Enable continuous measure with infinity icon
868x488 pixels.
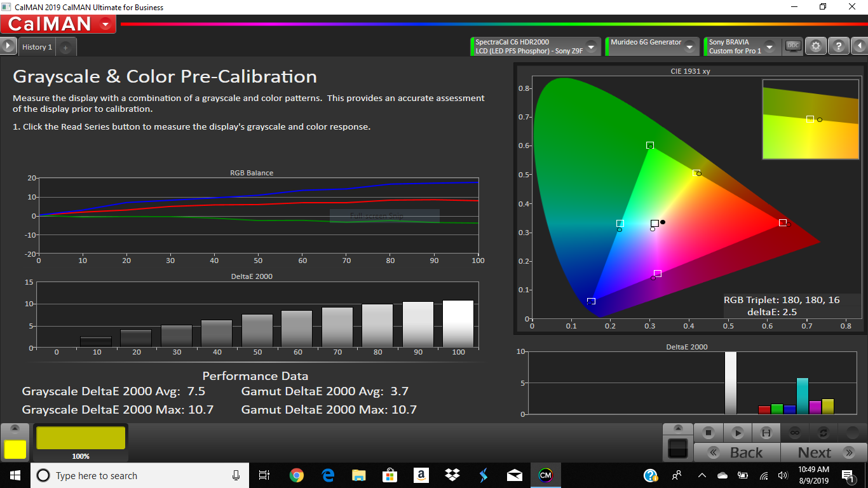click(795, 433)
